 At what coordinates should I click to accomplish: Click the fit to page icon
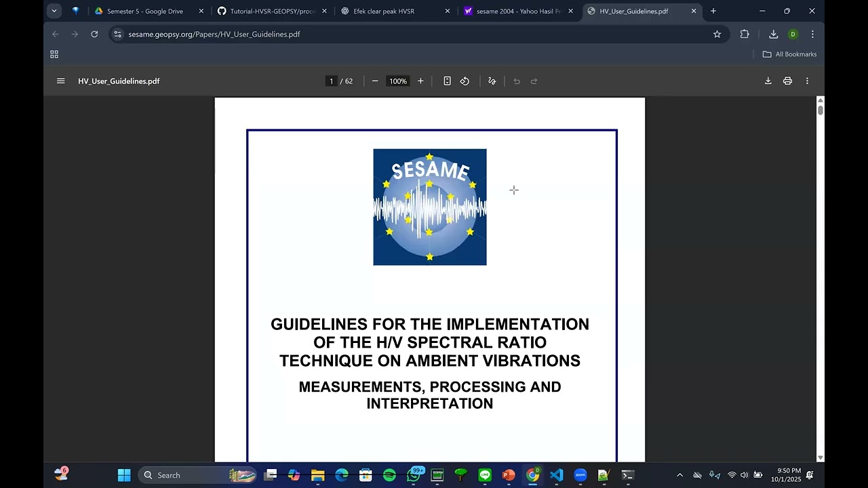pyautogui.click(x=447, y=81)
